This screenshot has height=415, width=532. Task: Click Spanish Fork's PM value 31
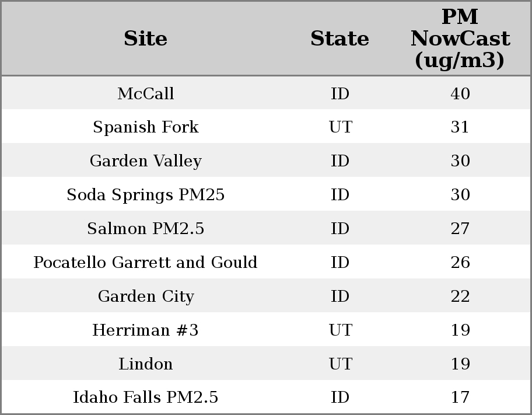pyautogui.click(x=460, y=127)
